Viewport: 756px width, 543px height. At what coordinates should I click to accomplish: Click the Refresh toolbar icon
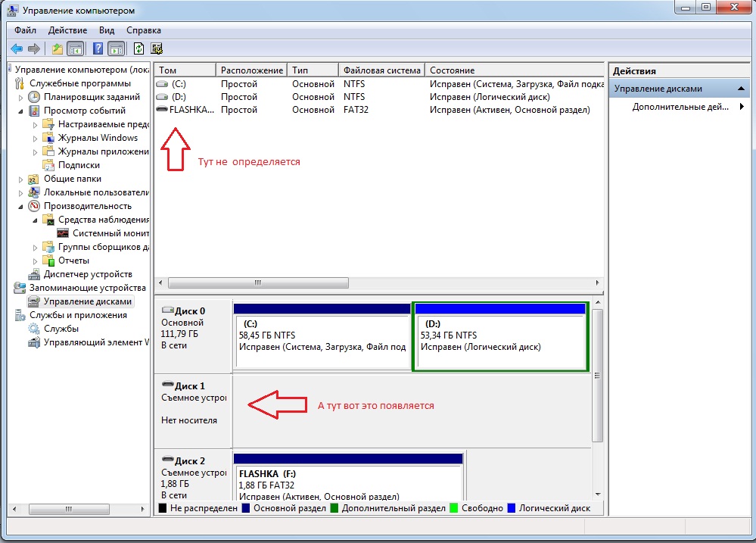138,49
